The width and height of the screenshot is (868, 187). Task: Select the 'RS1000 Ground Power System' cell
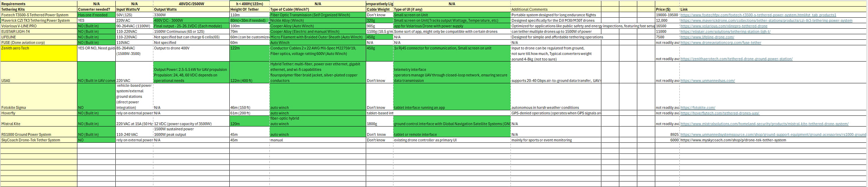pyautogui.click(x=39, y=132)
